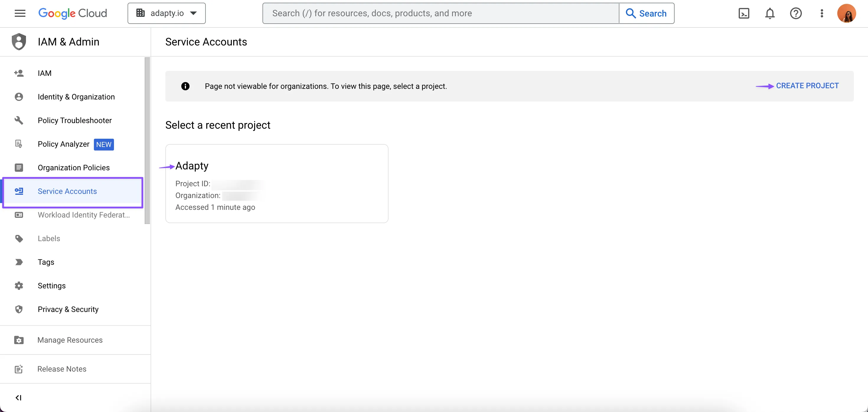
Task: Select the Adapty recent project card
Action: click(x=276, y=184)
